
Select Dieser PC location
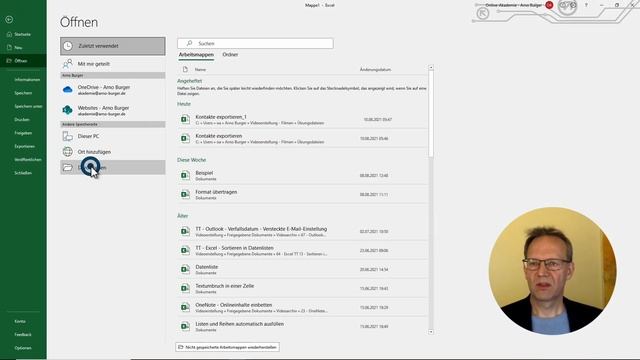click(x=113, y=136)
